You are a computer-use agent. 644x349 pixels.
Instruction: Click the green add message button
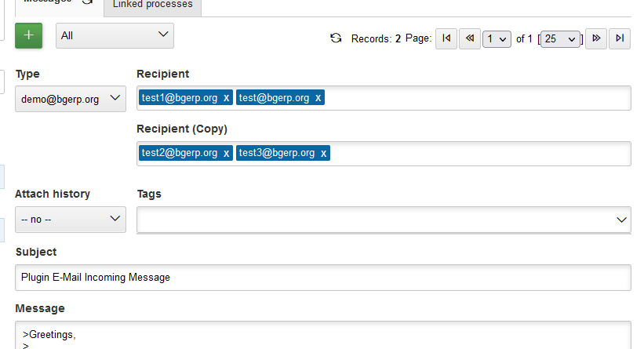pyautogui.click(x=29, y=35)
